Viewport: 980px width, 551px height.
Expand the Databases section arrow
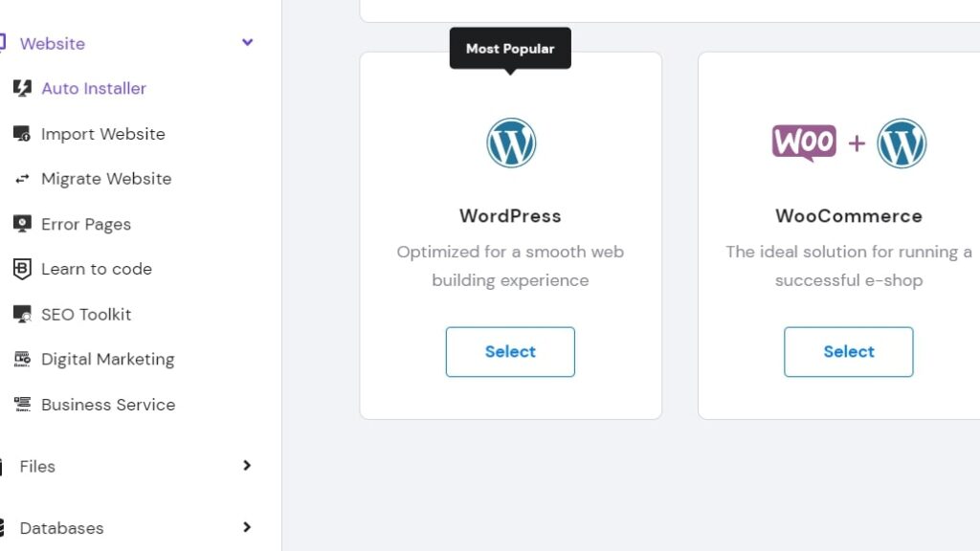247,527
